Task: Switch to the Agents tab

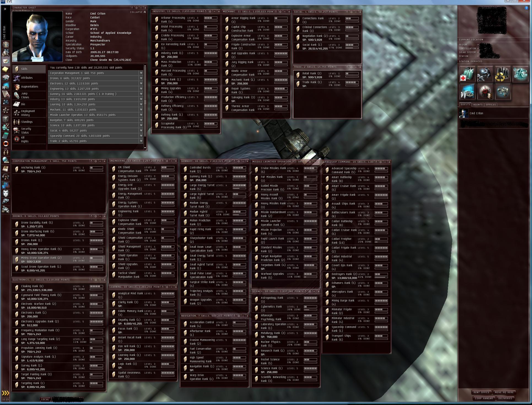Action: 478,105
